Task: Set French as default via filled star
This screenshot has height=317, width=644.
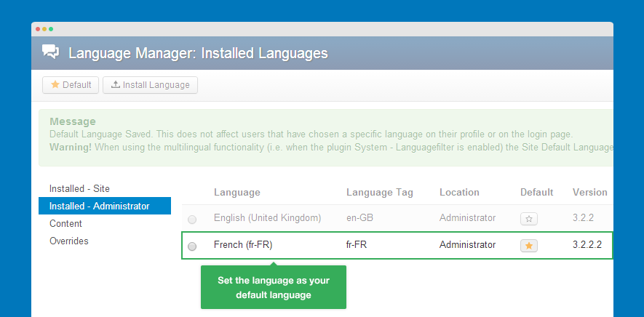Action: 529,246
